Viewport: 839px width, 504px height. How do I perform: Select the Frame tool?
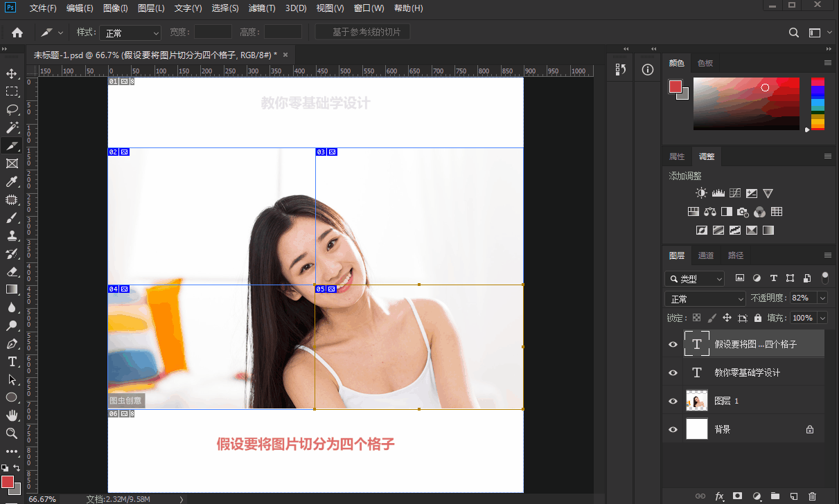12,163
